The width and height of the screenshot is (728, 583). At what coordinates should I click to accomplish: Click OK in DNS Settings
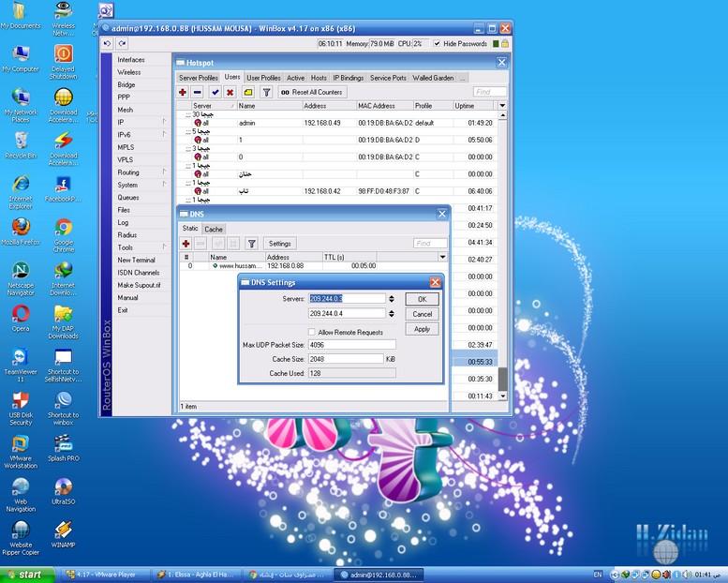(422, 299)
